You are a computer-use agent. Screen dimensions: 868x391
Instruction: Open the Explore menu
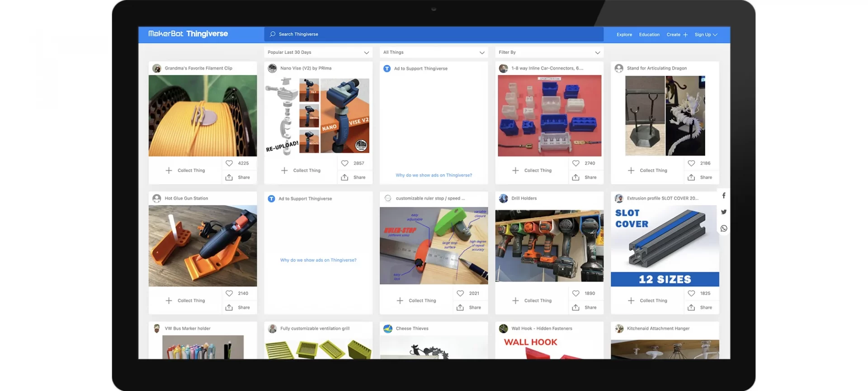624,35
